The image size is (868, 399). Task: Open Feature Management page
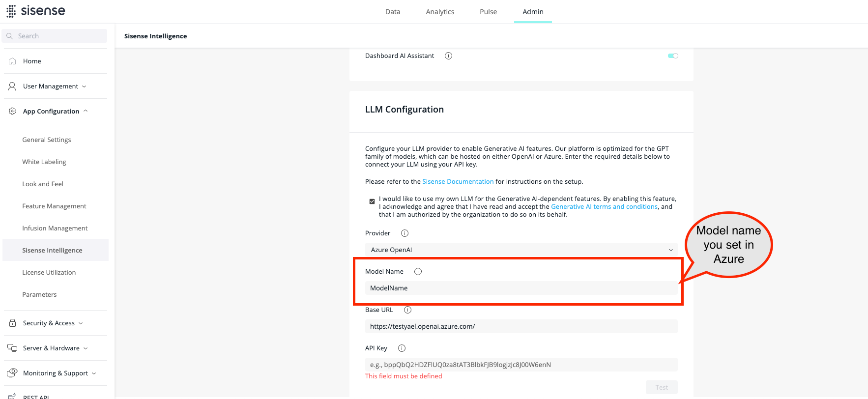click(x=54, y=206)
